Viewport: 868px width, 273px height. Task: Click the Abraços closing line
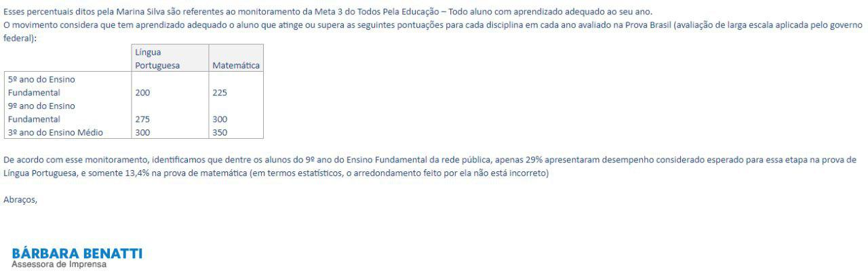point(20,199)
